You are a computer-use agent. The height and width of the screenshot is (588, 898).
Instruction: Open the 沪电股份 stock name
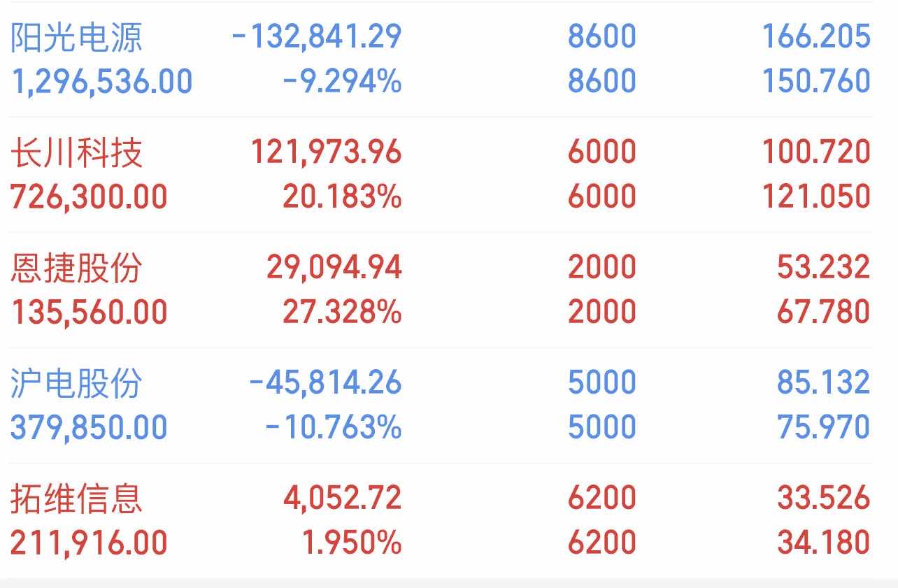[76, 383]
